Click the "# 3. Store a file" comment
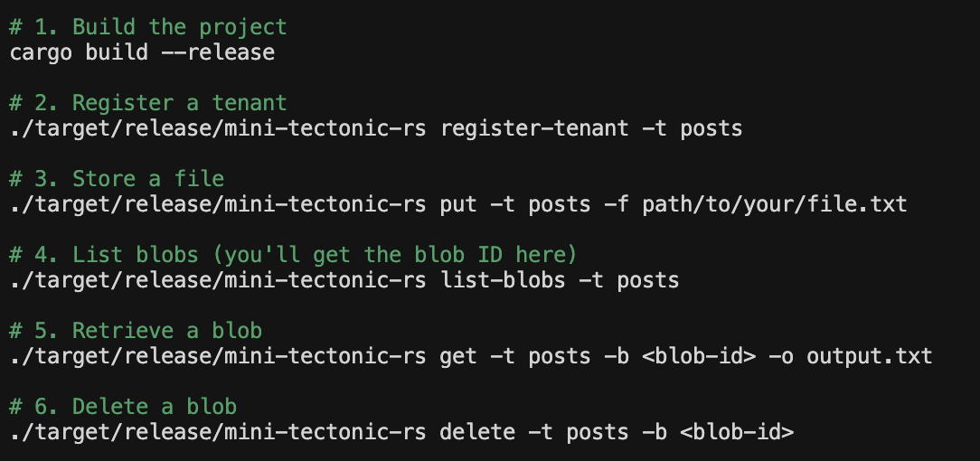The image size is (980, 461). 117,179
